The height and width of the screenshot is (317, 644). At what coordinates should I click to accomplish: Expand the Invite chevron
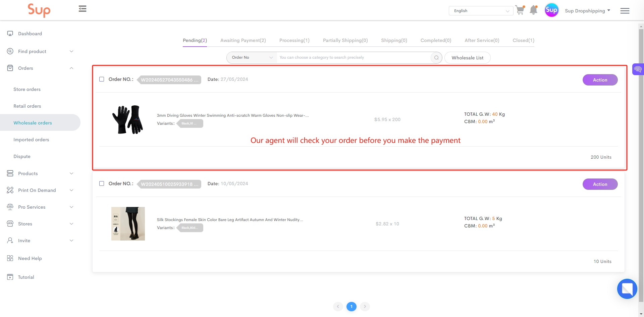[x=71, y=241]
